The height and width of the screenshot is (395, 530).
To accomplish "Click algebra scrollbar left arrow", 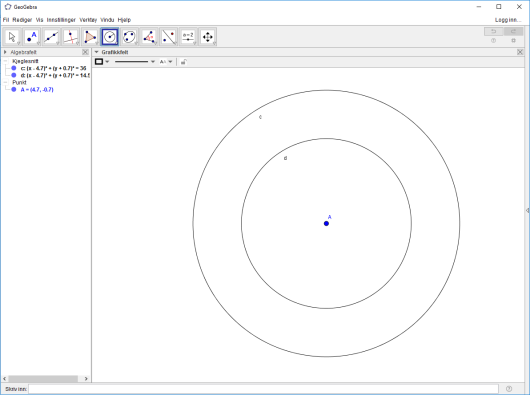I will (5, 379).
